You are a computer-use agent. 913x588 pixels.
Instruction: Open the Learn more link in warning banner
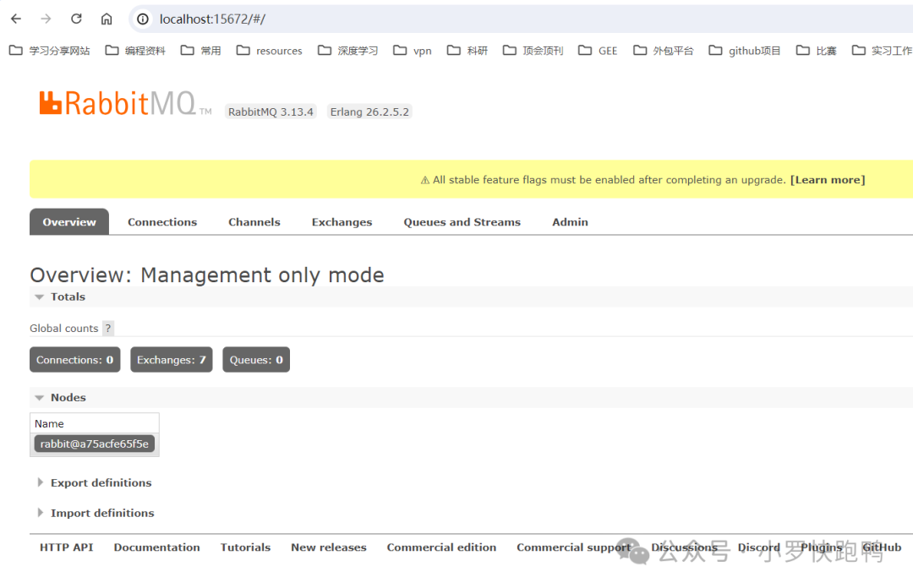pos(828,180)
